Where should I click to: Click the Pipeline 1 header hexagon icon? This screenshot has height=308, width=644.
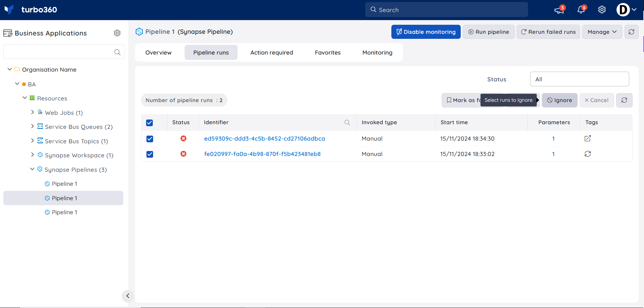click(x=139, y=31)
